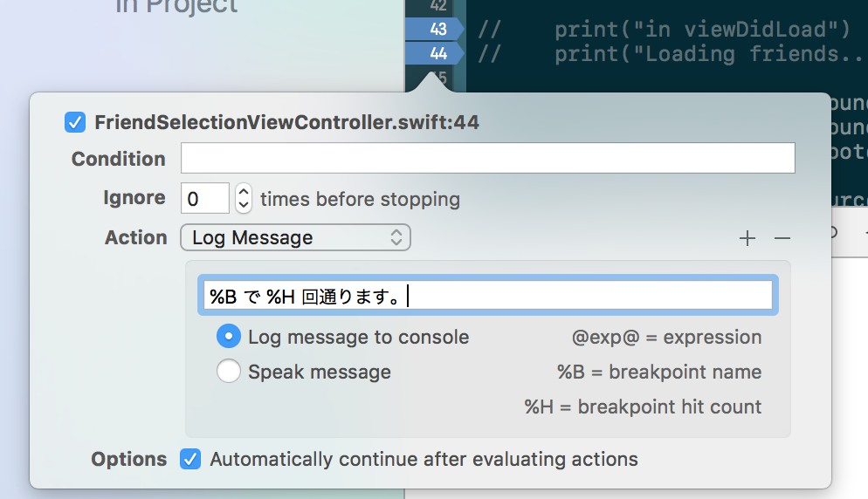Select Log message to console option

point(229,337)
